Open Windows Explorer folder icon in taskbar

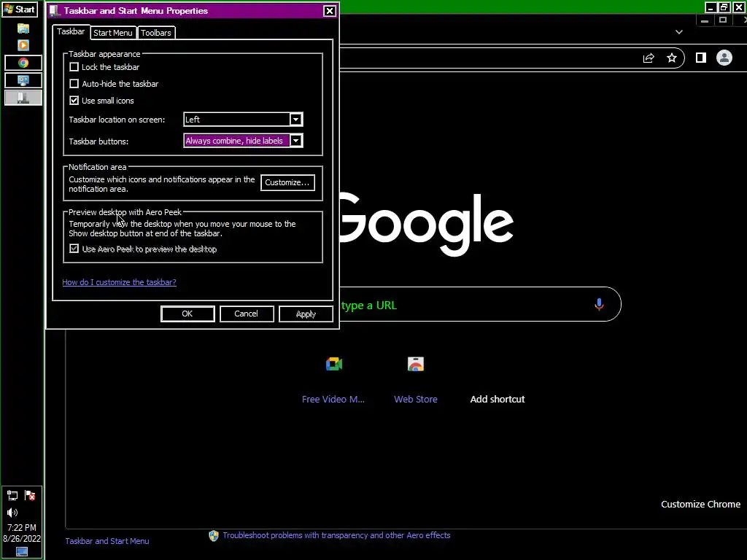point(23,28)
